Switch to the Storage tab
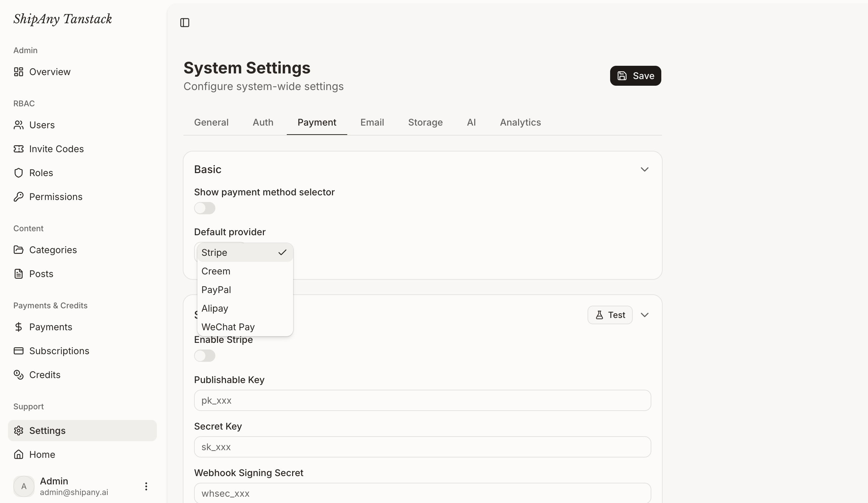The width and height of the screenshot is (868, 503). (x=425, y=122)
